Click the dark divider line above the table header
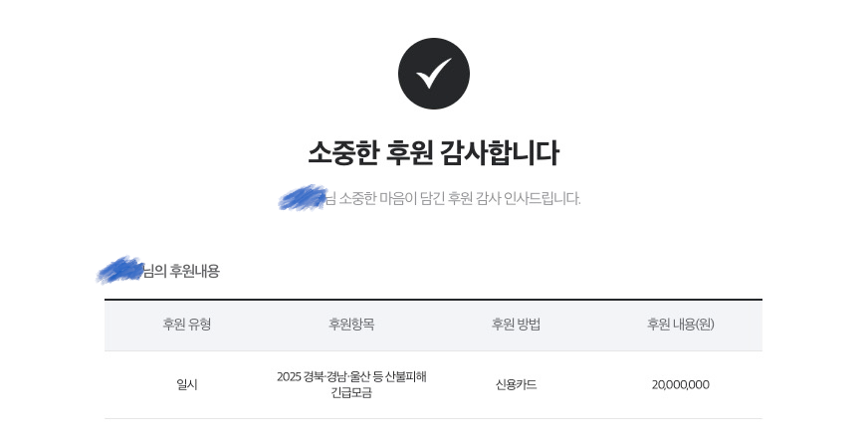 433,300
